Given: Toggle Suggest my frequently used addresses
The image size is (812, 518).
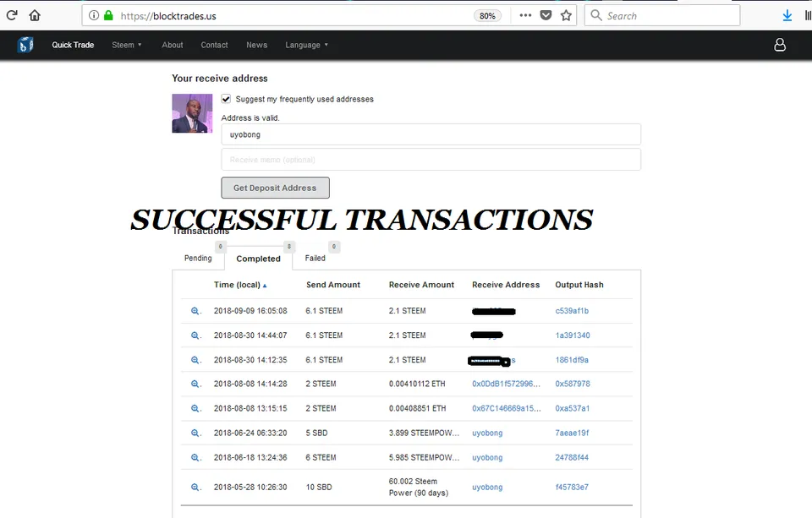Looking at the screenshot, I should (227, 99).
